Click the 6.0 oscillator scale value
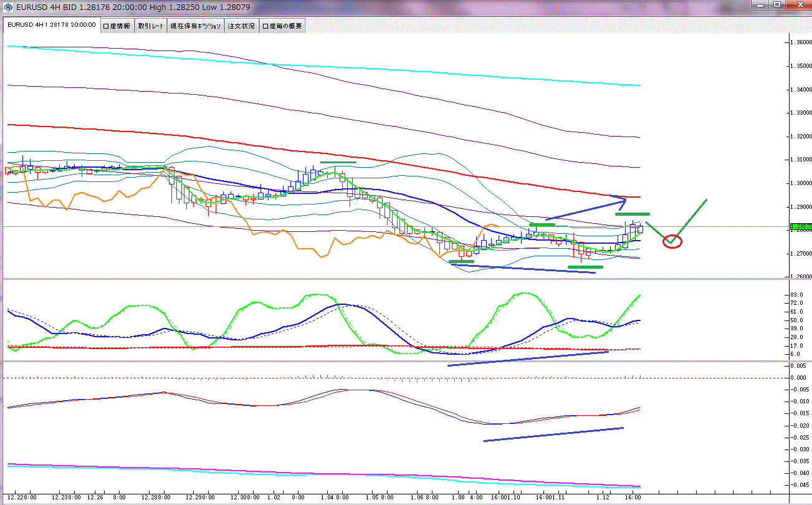Viewport: 812px width, 505px height. [x=795, y=354]
